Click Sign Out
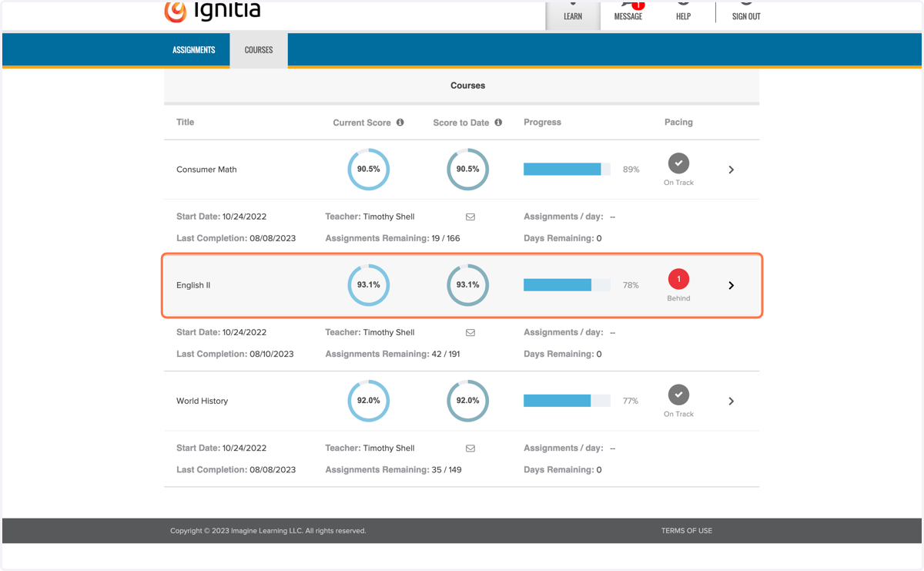Screen dimensions: 924x571 746,12
